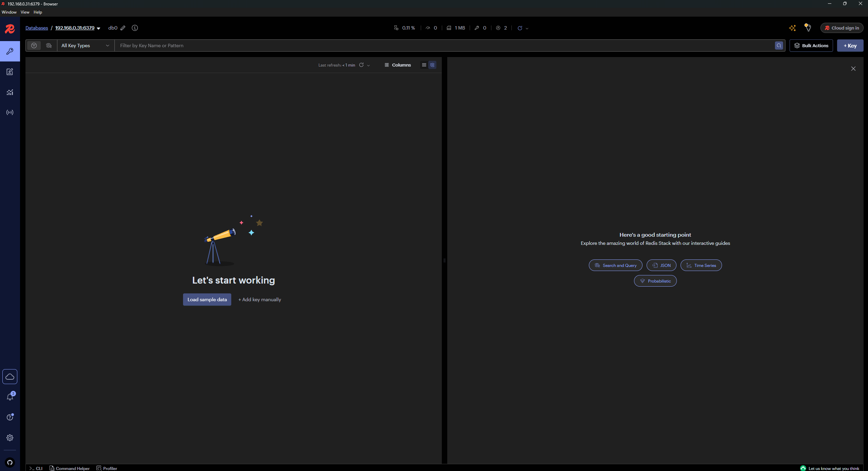Expand overview refresh rate chevron
This screenshot has height=471, width=868.
527,28
